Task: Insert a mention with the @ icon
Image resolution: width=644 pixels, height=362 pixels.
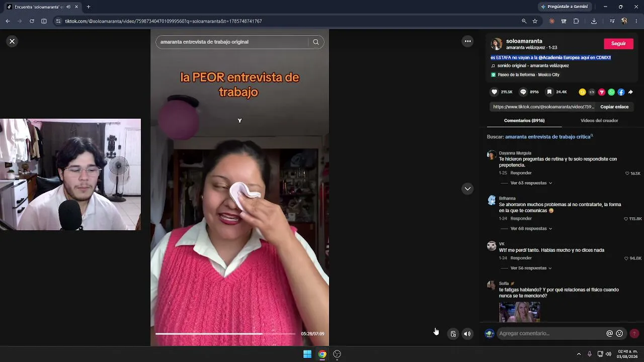Action: pos(610,333)
